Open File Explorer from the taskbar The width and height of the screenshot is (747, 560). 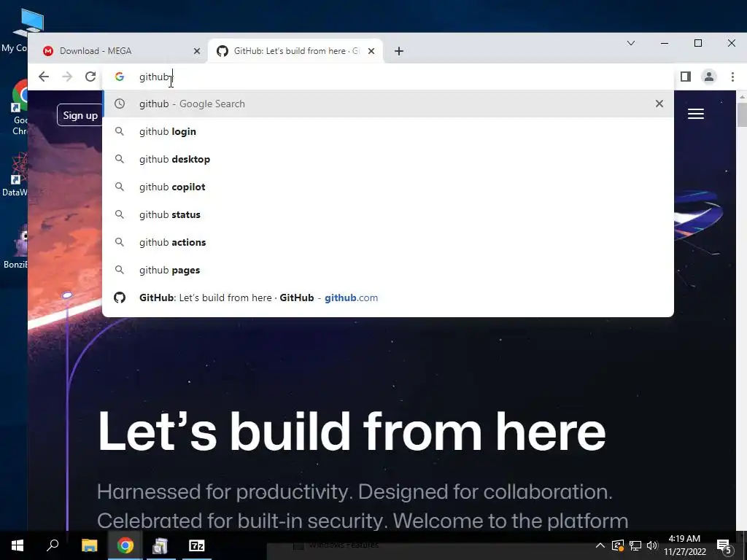[89, 545]
